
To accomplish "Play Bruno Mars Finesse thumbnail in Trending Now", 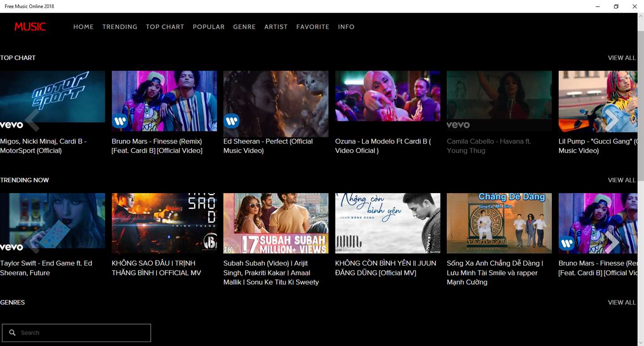I will click(x=598, y=224).
